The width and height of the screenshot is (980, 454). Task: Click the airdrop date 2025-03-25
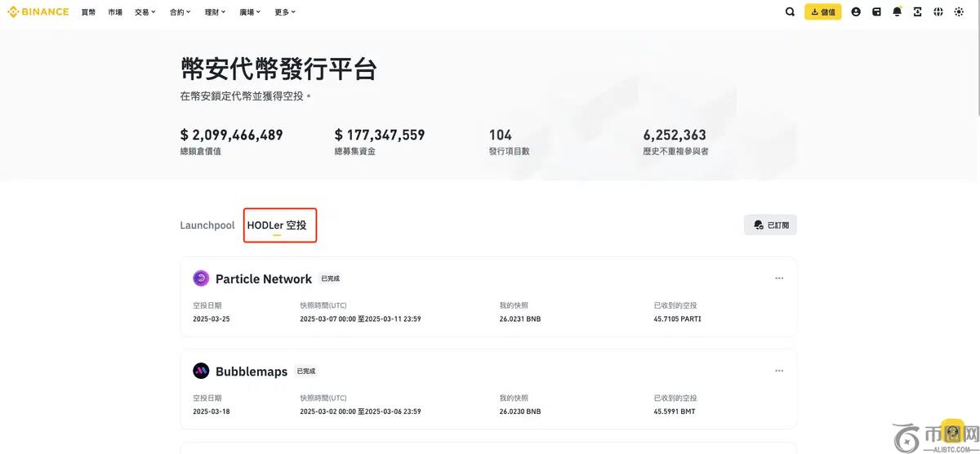pyautogui.click(x=212, y=319)
